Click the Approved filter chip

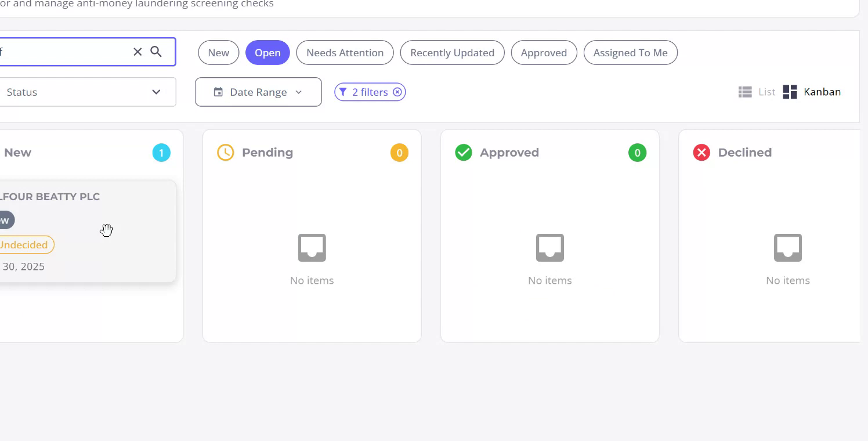point(544,53)
